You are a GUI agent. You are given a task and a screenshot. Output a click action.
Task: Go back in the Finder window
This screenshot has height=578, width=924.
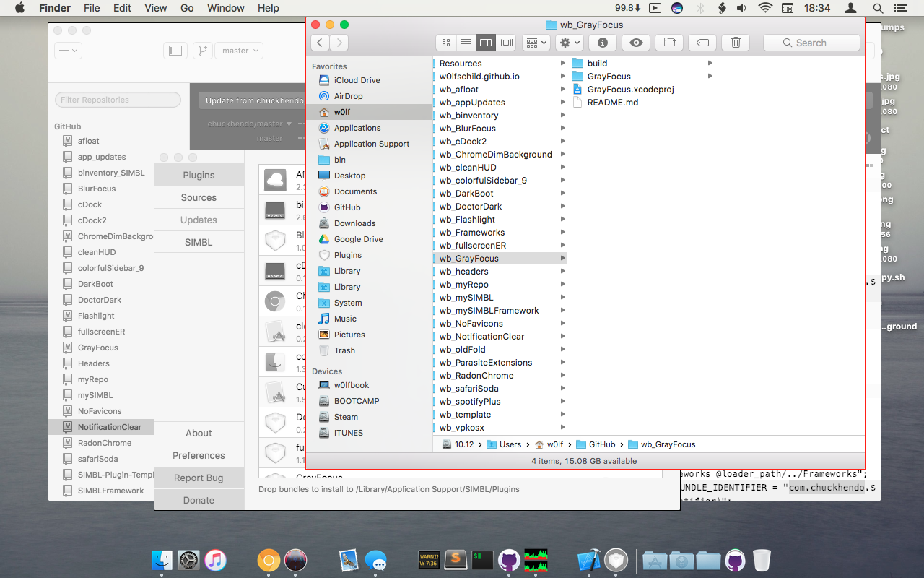[x=321, y=43]
